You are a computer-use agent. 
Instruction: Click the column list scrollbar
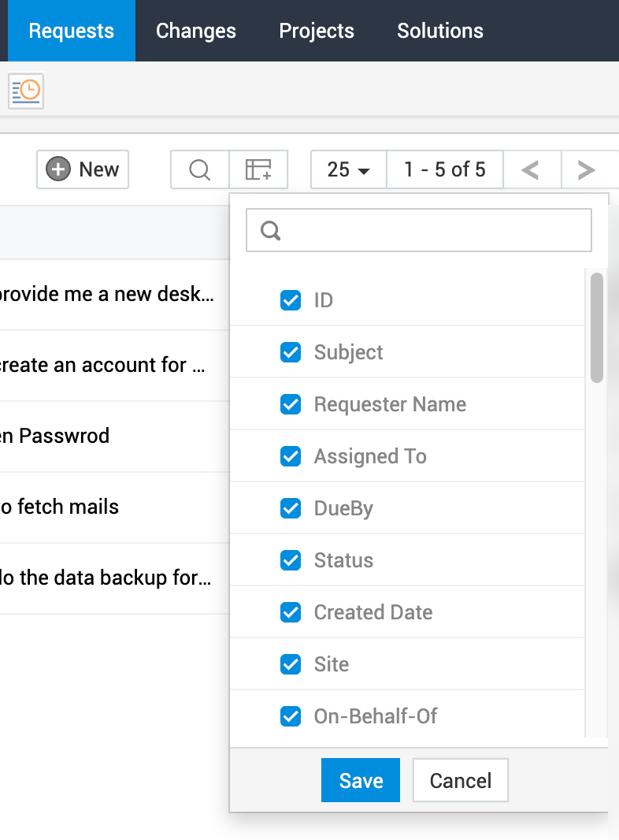pyautogui.click(x=597, y=328)
